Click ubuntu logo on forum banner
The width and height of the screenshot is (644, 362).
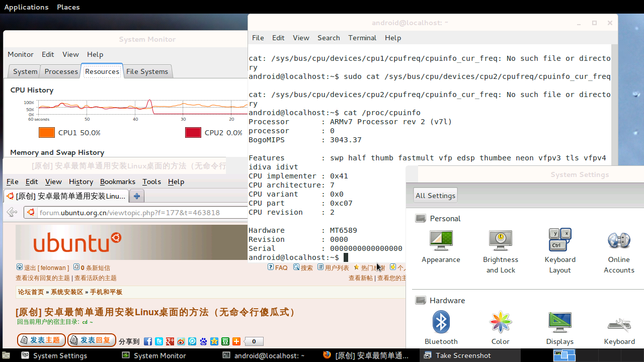tap(77, 242)
